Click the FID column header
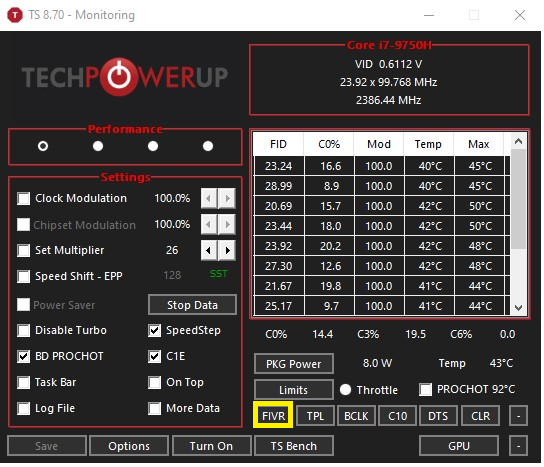This screenshot has width=544, height=467. [x=278, y=144]
